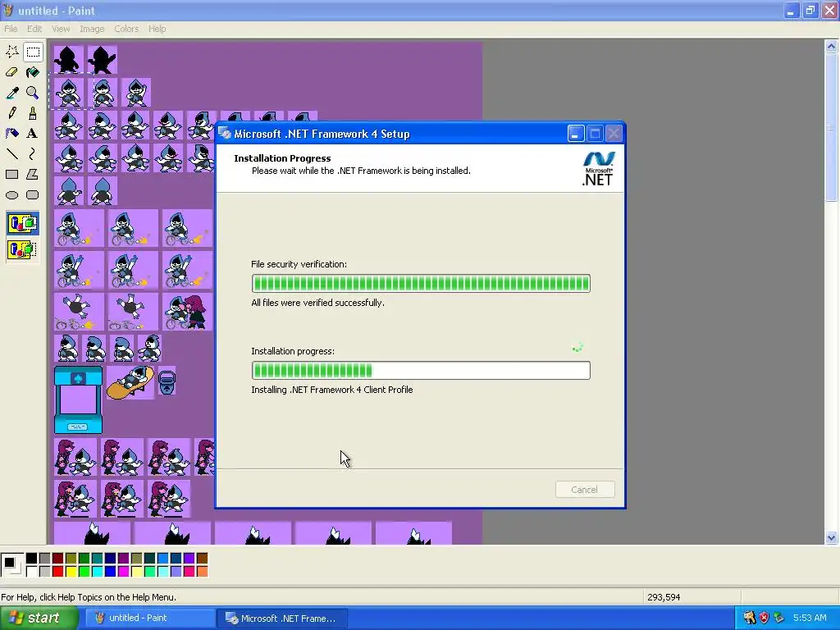The image size is (840, 630).
Task: Pick the Airbrush spray can tool
Action: [11, 134]
